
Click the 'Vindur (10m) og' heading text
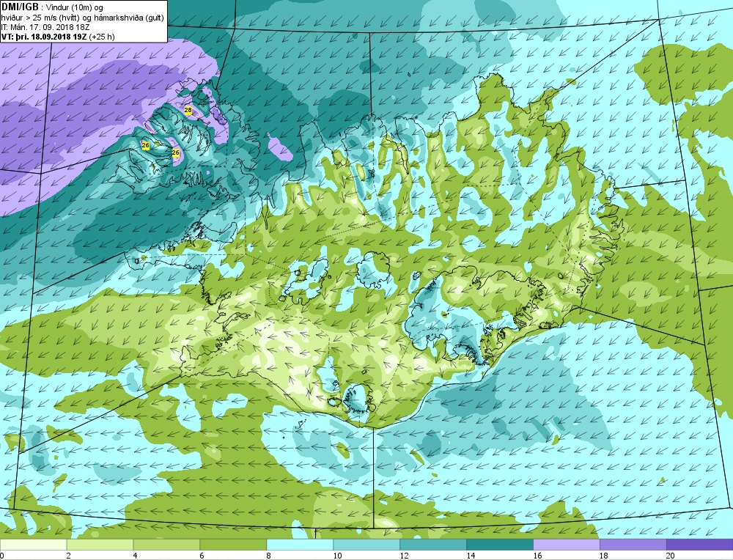click(73, 7)
